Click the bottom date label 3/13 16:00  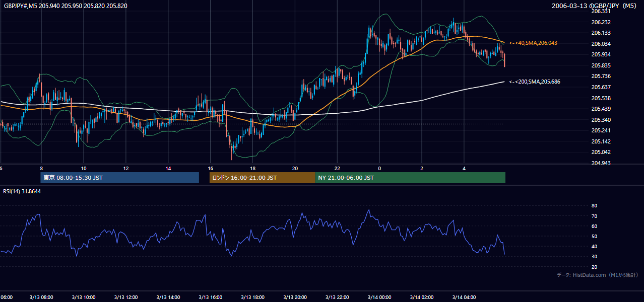click(x=211, y=297)
